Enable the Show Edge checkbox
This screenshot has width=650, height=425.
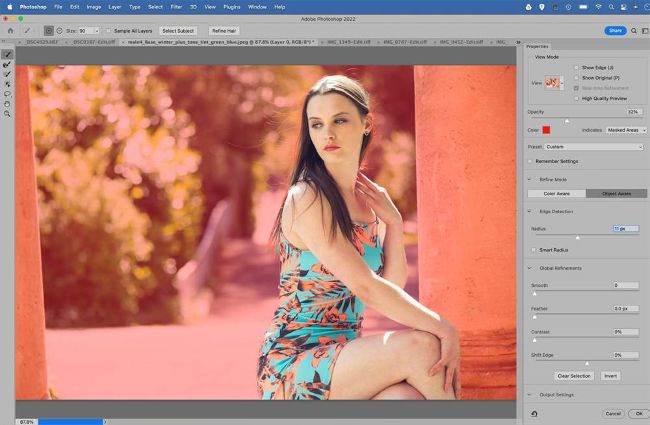575,67
